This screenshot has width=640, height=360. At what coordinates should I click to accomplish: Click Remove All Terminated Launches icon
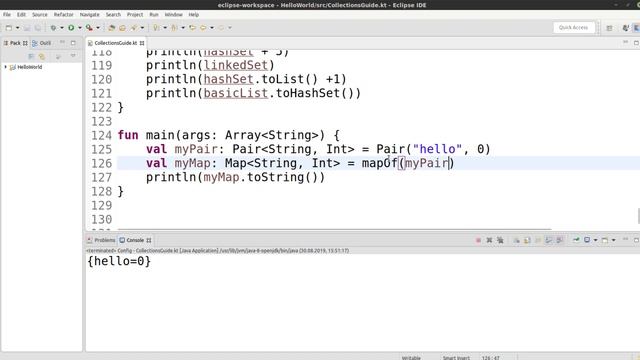pyautogui.click(x=500, y=240)
